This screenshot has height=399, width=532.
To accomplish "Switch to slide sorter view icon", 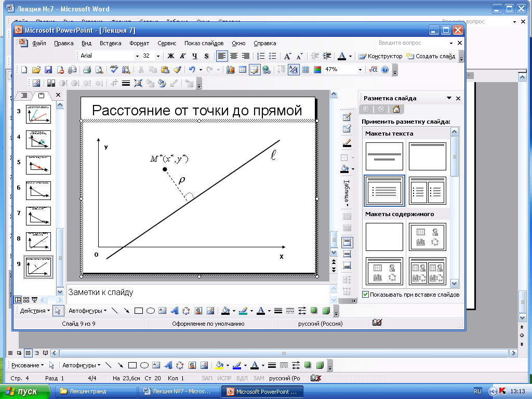I will 26,300.
